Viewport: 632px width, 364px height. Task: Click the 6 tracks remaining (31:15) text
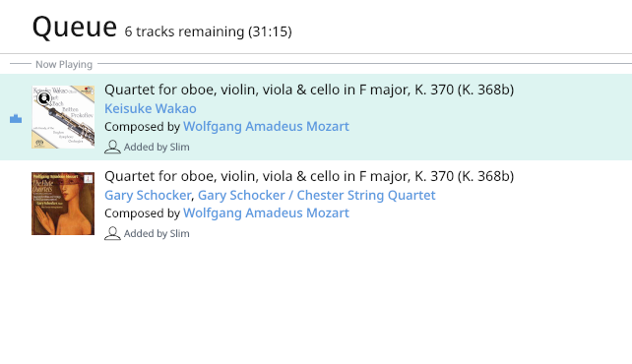pos(209,31)
